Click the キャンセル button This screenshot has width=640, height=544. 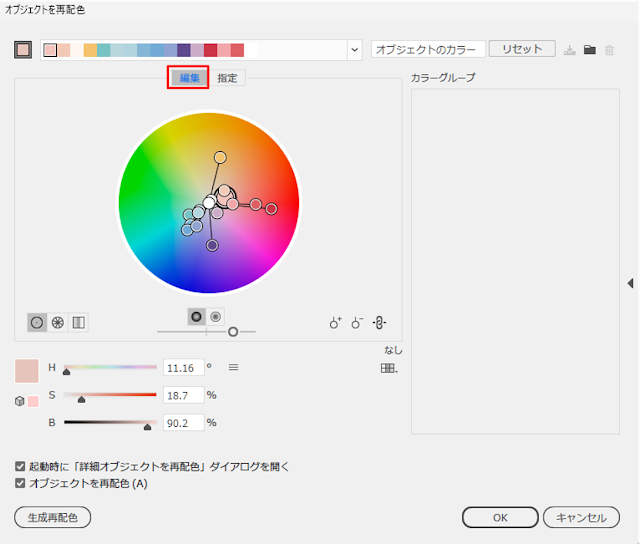[582, 517]
